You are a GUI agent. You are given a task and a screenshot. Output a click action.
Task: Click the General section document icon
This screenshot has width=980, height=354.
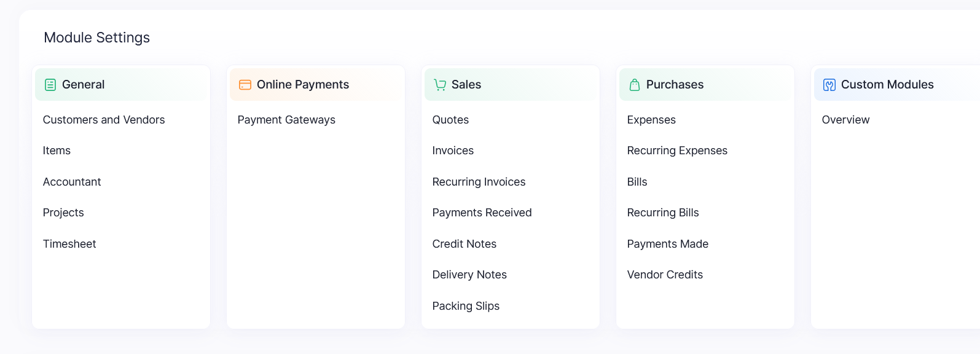50,85
